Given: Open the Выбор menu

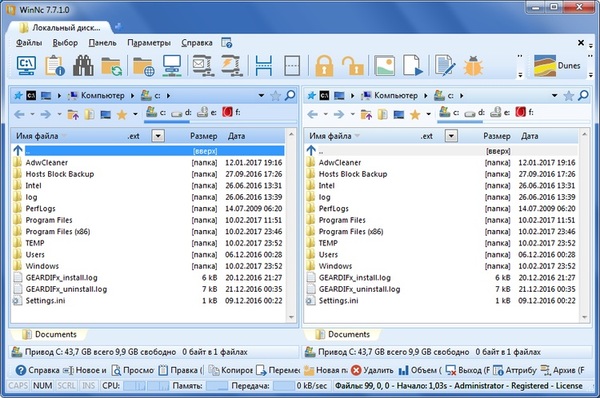Looking at the screenshot, I should click(x=65, y=43).
